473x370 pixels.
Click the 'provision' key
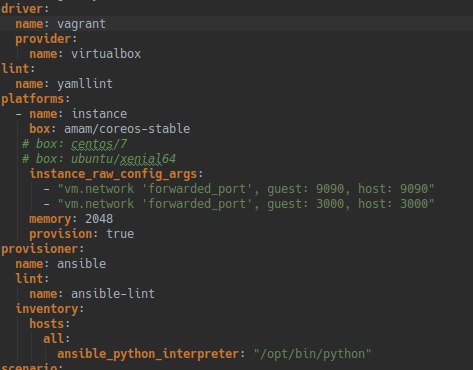tap(60, 234)
